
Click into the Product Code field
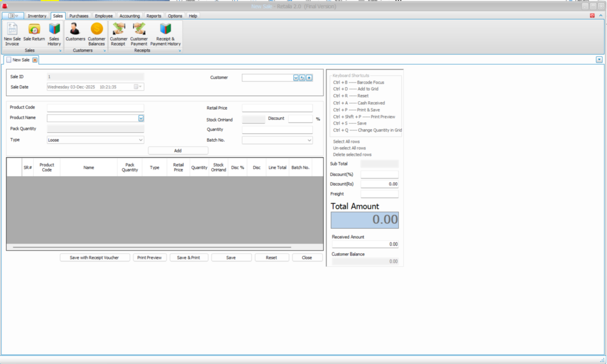click(x=95, y=108)
